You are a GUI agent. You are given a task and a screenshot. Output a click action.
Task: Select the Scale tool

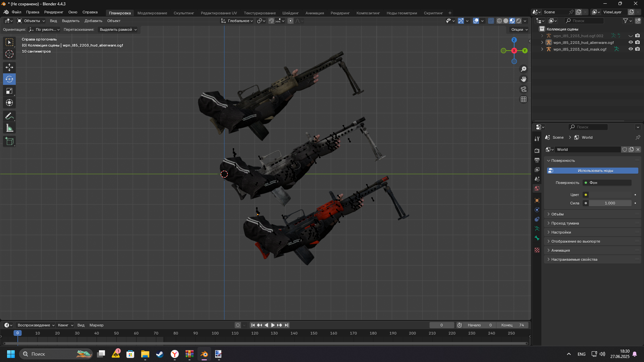(9, 91)
